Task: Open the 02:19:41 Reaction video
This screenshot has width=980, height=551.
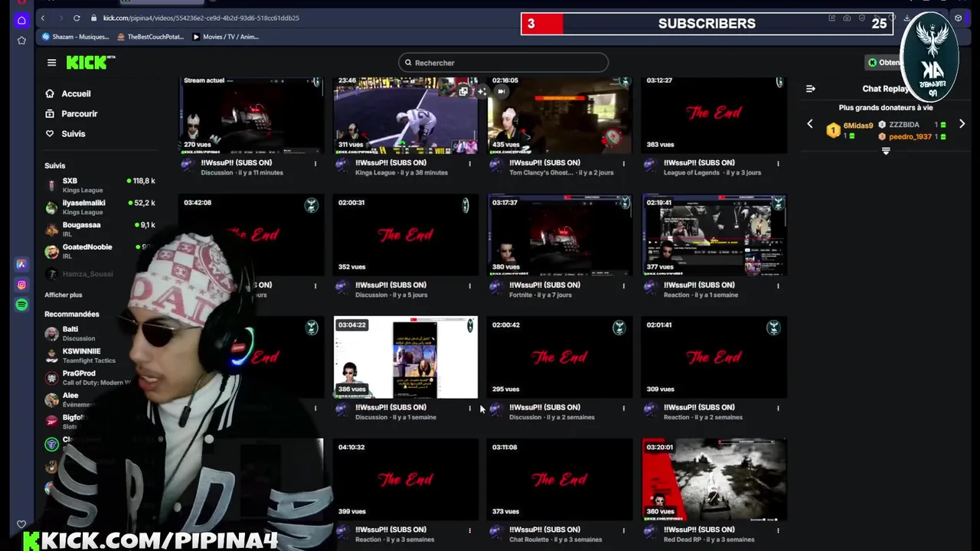Action: (x=714, y=235)
